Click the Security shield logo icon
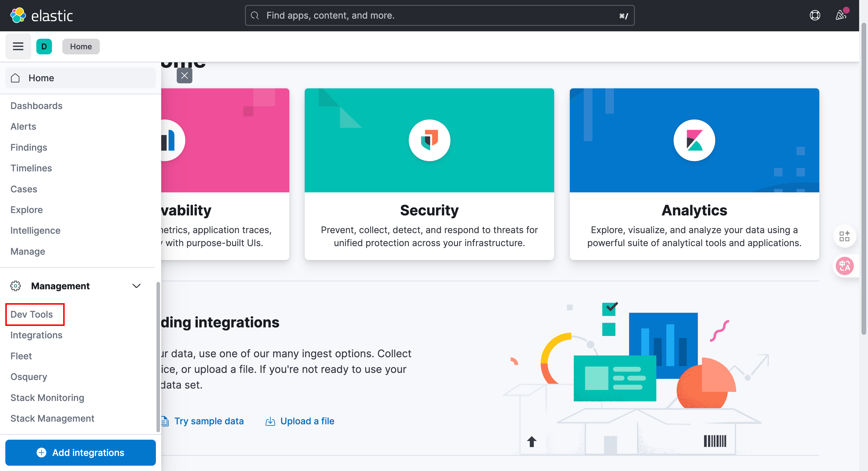 click(x=429, y=140)
